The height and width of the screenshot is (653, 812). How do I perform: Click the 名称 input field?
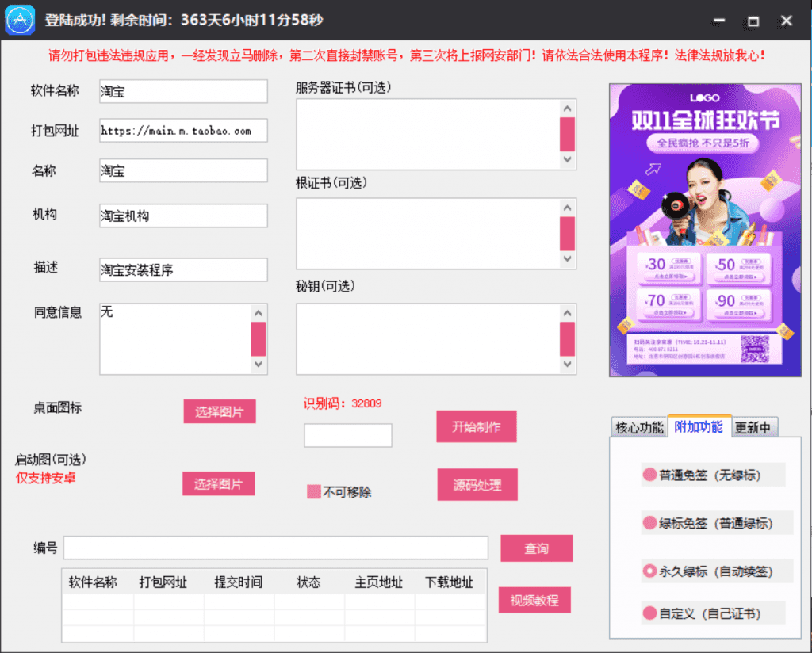tap(183, 170)
